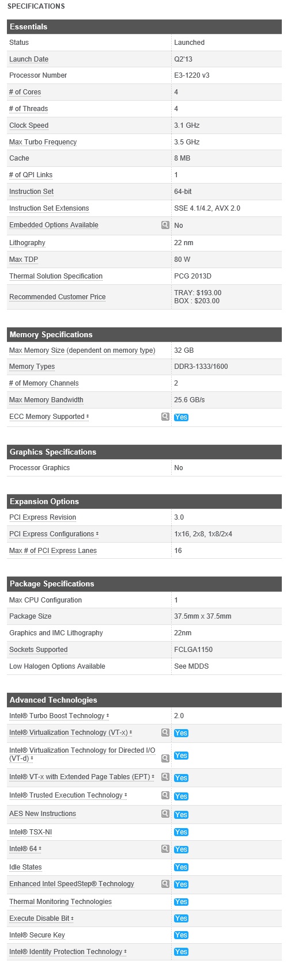Open the Max Turbo Frequency definition link

pyautogui.click(x=43, y=142)
